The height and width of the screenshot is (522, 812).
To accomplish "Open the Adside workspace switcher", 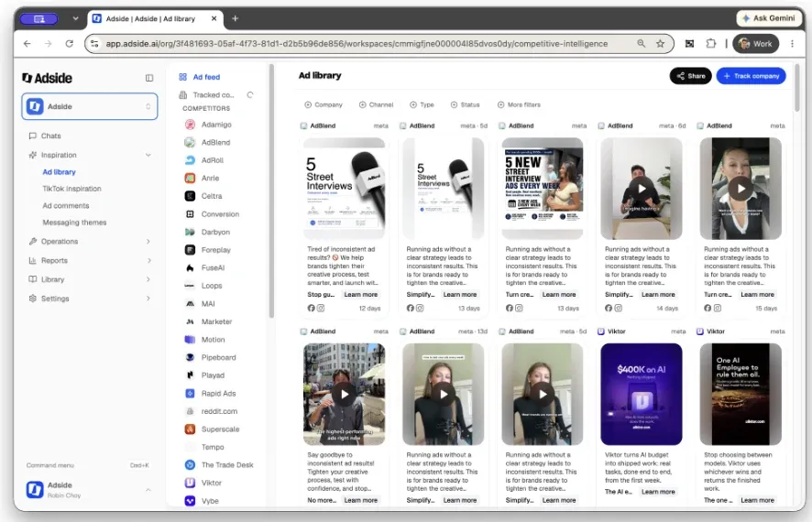I will pyautogui.click(x=90, y=106).
